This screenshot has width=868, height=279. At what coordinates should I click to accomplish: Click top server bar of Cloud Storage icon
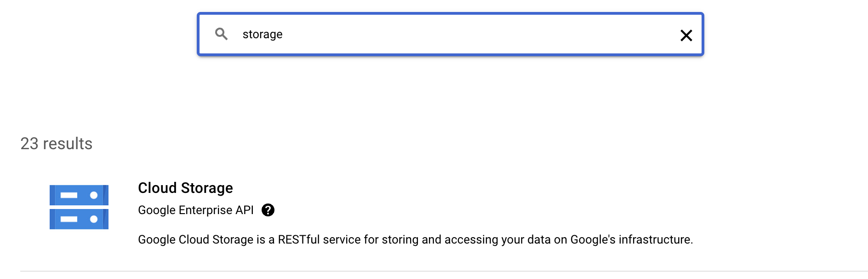pos(79,195)
